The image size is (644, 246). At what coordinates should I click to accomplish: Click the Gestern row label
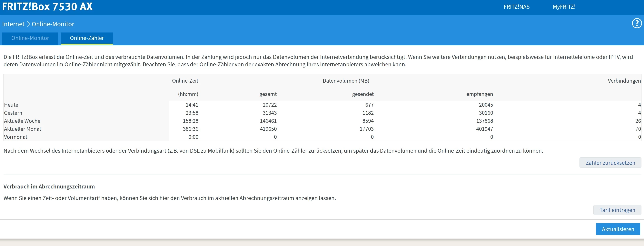coord(13,113)
